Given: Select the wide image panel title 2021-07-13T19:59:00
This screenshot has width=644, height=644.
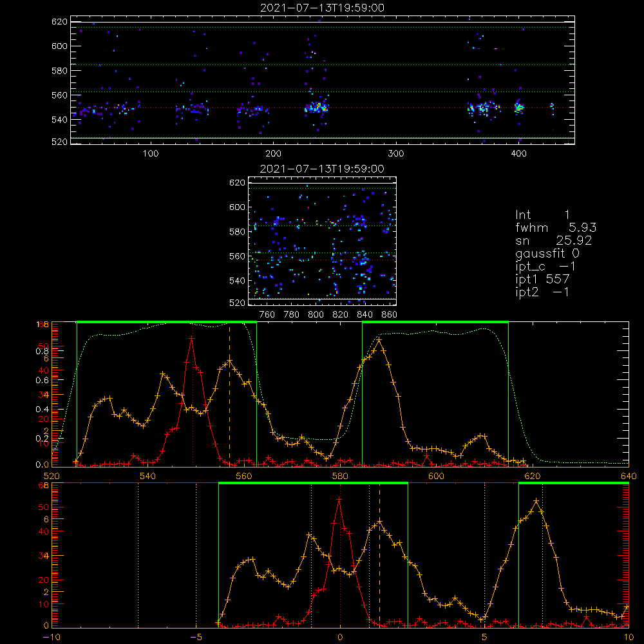Looking at the screenshot, I should 323,8.
